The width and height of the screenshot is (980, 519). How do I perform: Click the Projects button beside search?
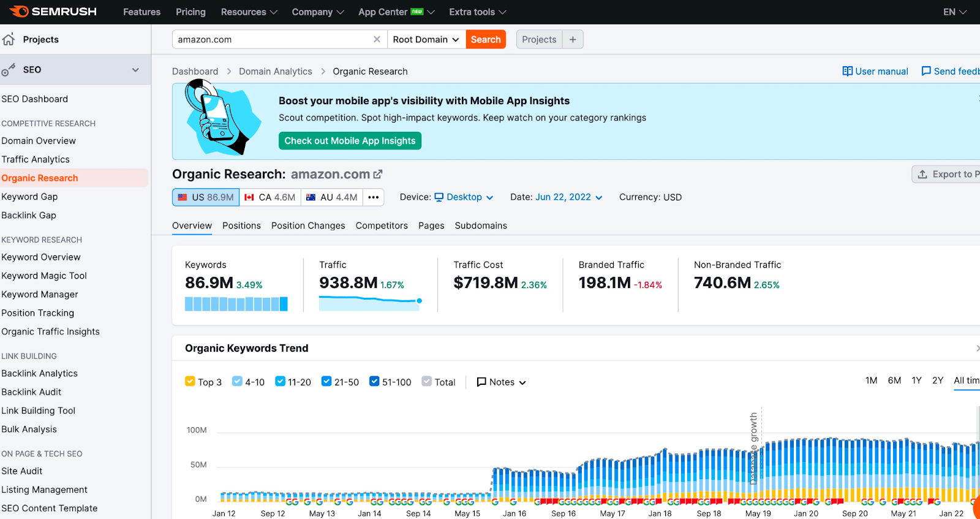pyautogui.click(x=539, y=39)
